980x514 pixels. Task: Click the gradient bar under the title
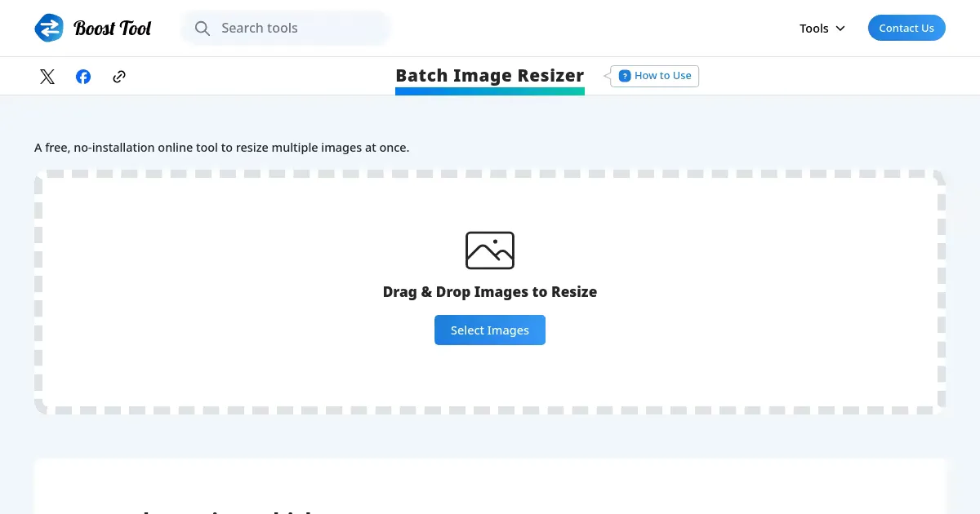tap(490, 91)
